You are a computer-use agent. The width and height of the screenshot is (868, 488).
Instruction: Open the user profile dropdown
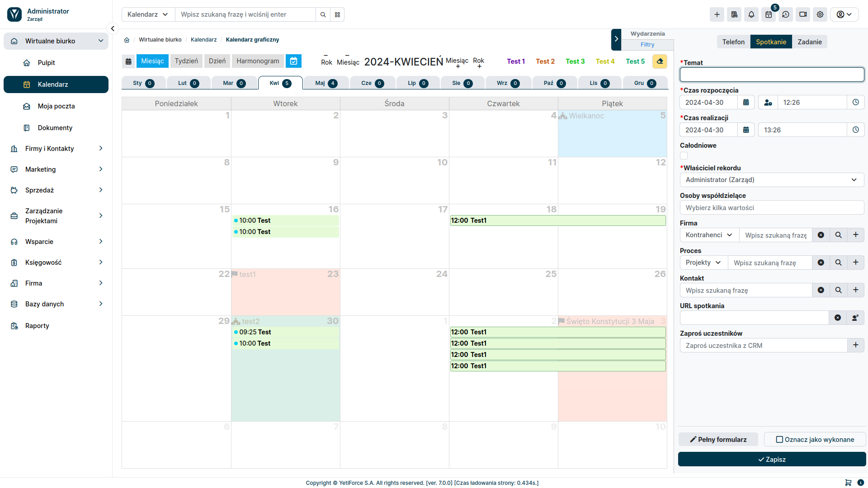click(844, 14)
